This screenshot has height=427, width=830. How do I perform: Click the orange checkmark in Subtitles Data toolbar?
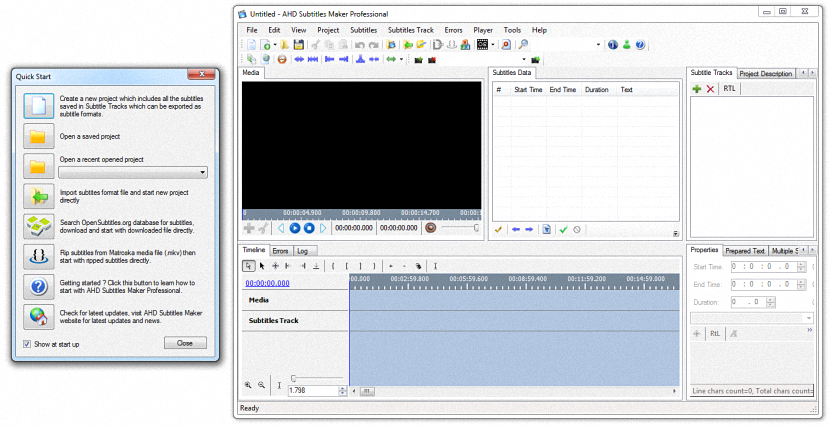498,230
